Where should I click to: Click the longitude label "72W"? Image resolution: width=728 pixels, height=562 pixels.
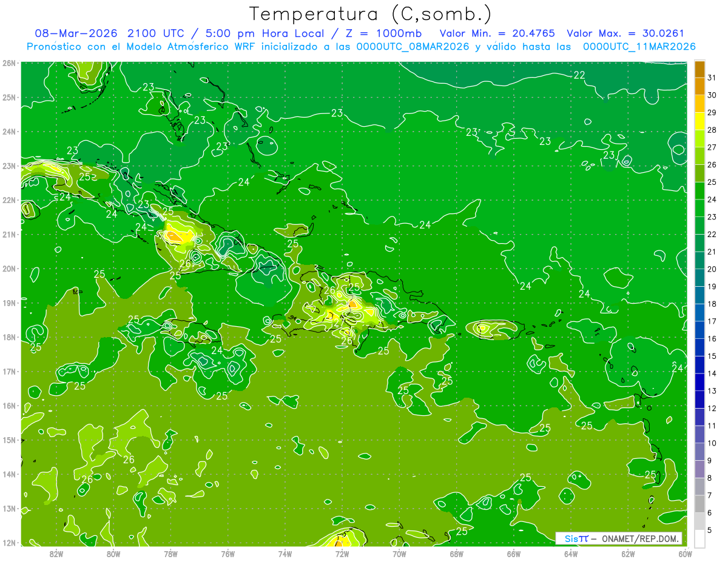point(342,554)
